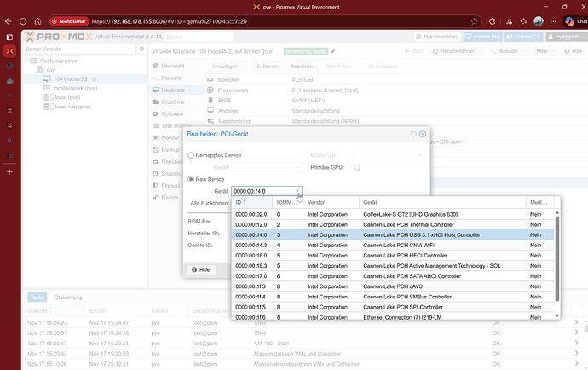588x370 pixels.
Task: Switch to Cluster-Log tab
Action: [68, 298]
